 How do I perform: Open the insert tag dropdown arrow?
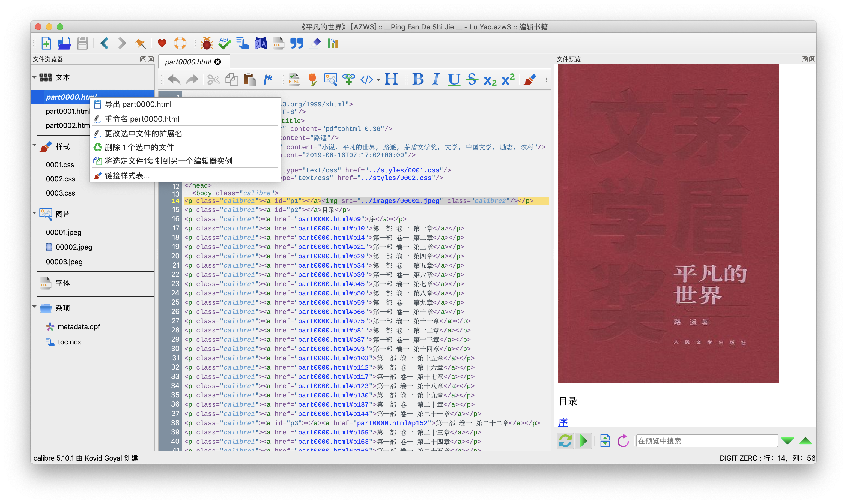point(378,80)
